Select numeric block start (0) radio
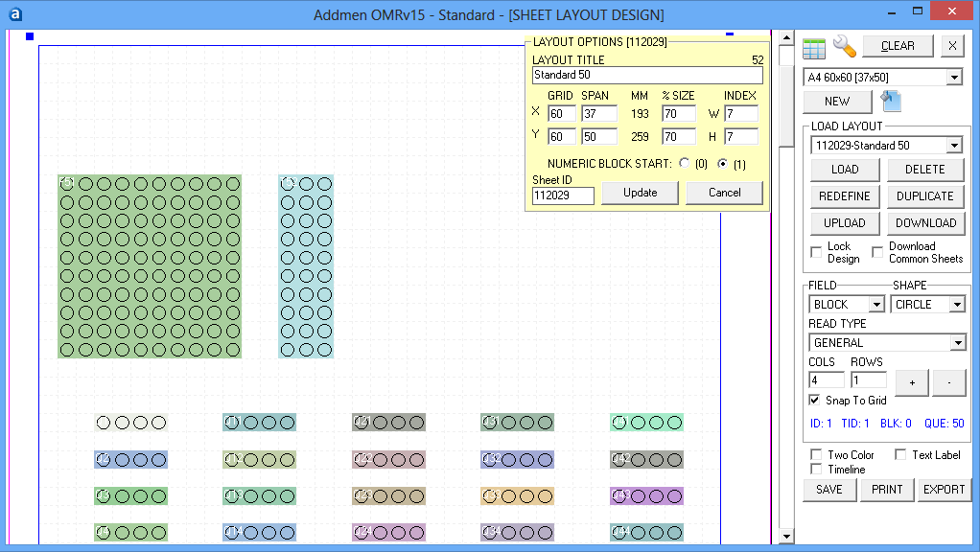 coord(685,163)
